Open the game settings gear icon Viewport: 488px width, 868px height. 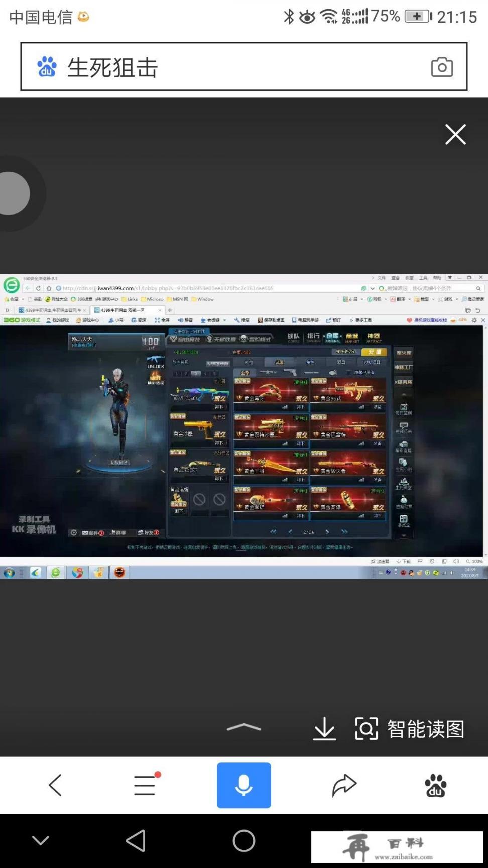74,532
